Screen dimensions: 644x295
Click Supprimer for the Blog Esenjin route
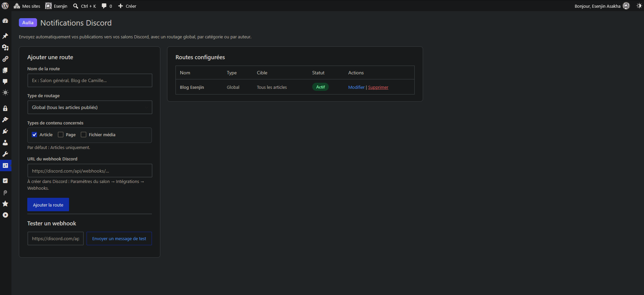[378, 87]
